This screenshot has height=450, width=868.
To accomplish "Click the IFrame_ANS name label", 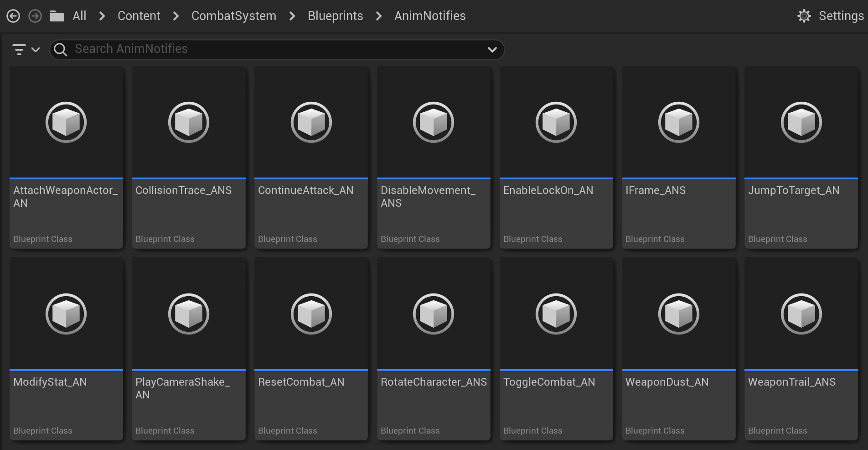I will [x=656, y=190].
